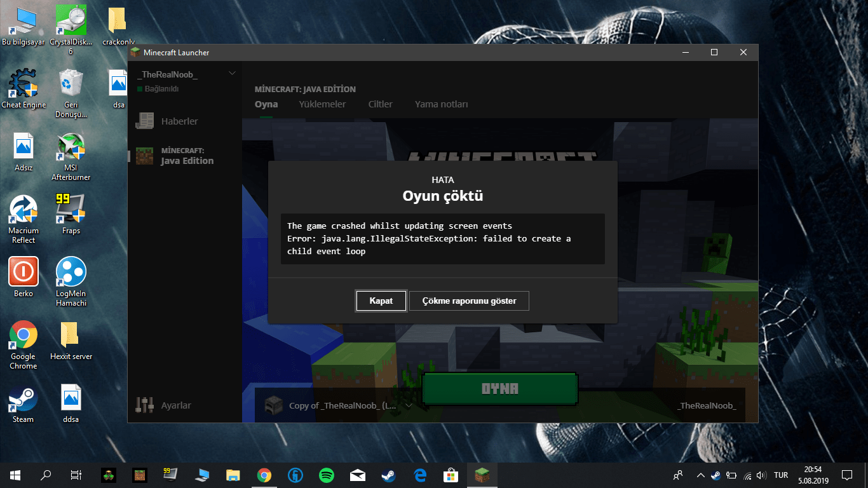Click the TUR input language indicator
The image size is (868, 488).
[782, 475]
